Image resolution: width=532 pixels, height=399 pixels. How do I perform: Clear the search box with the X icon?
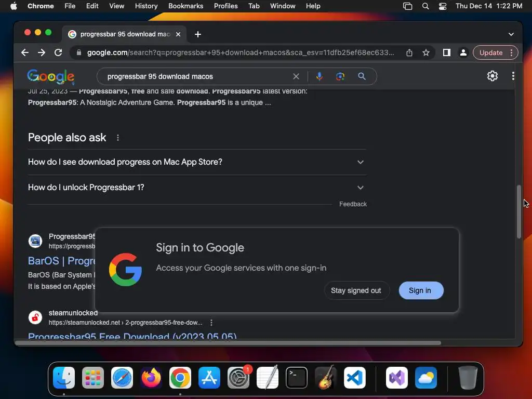point(296,76)
